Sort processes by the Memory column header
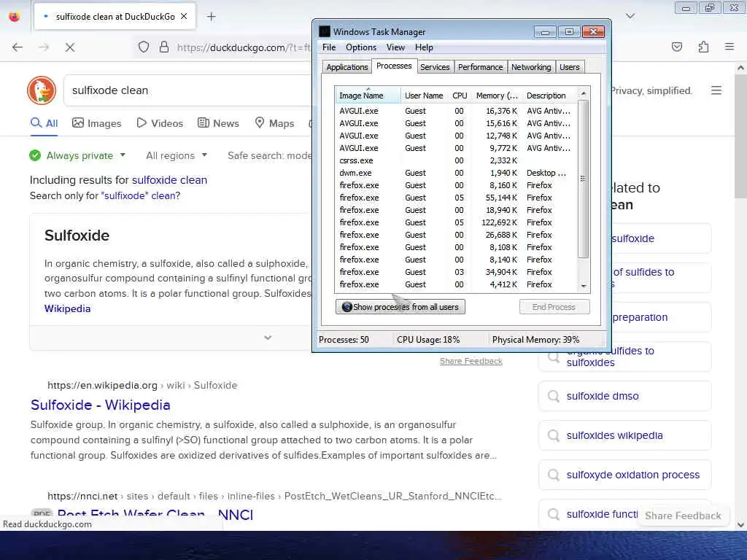 [497, 96]
